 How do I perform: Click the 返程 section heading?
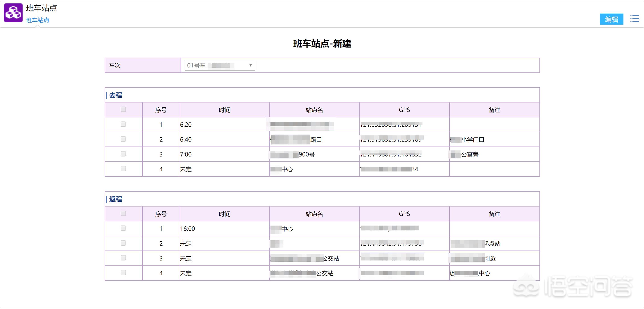point(116,199)
